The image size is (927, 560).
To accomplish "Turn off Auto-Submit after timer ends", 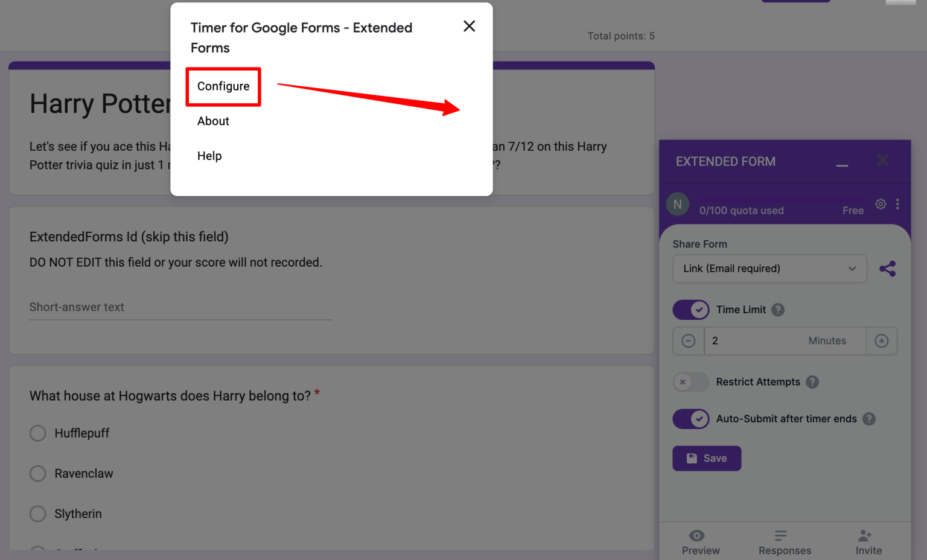I will click(x=690, y=419).
